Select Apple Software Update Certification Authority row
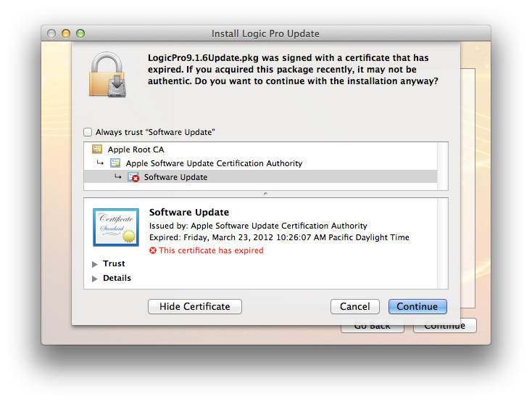This screenshot has height=402, width=532. tap(260, 163)
